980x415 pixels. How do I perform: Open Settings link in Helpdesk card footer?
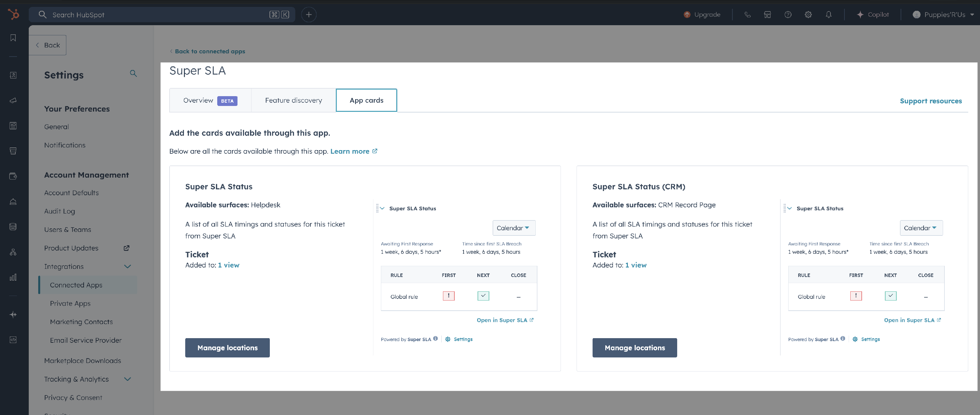459,339
